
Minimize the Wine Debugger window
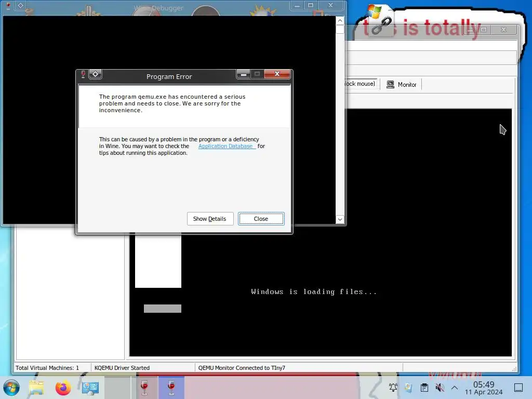[x=297, y=5]
